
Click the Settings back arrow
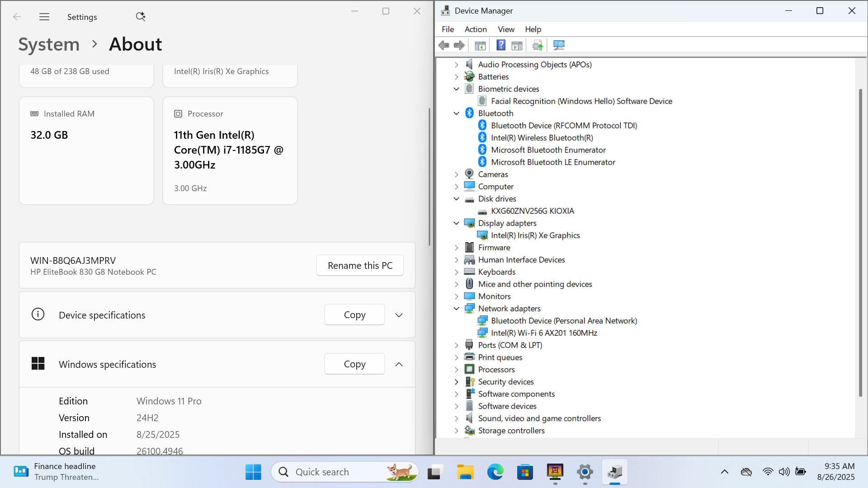[x=17, y=17]
